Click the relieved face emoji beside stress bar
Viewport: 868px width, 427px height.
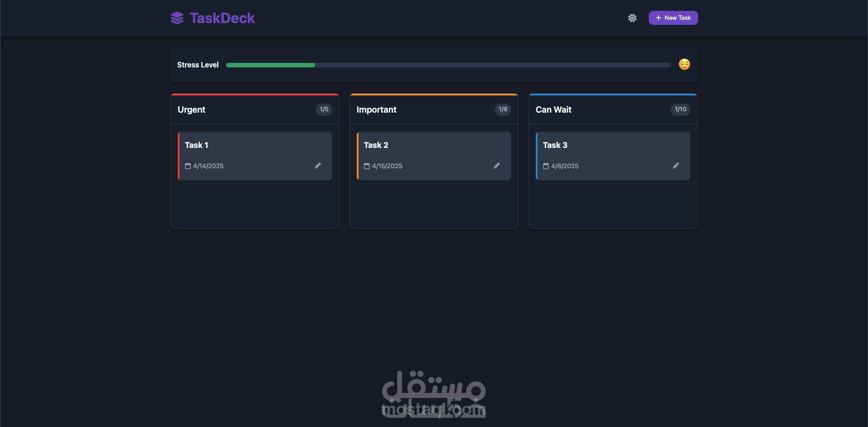pos(684,64)
